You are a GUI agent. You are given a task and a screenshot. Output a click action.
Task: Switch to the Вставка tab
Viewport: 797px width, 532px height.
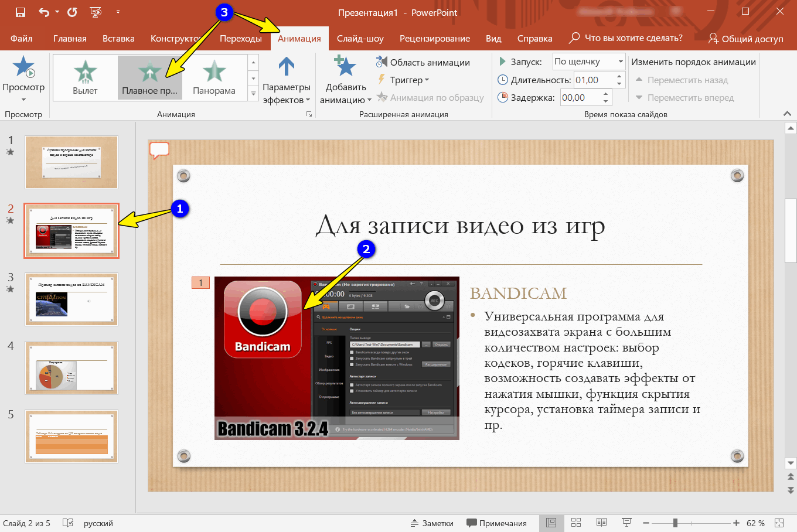(x=118, y=38)
